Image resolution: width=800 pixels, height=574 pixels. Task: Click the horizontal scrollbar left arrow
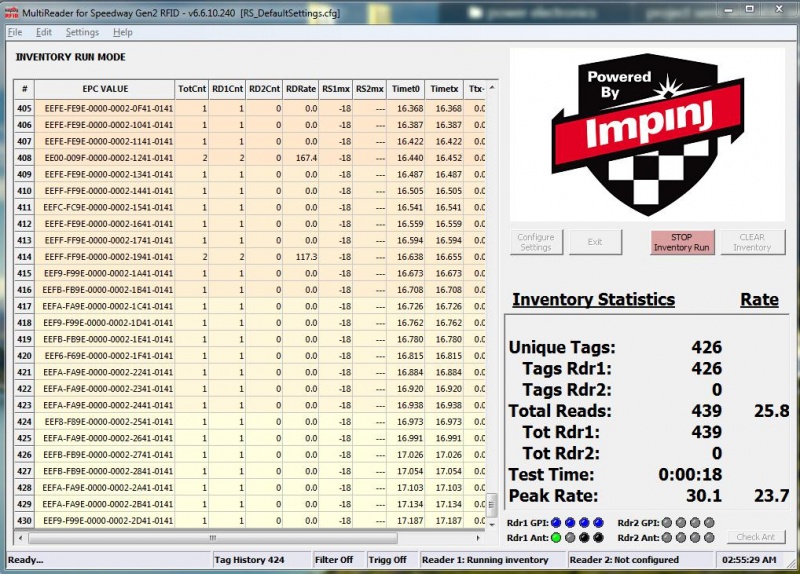tap(20, 538)
